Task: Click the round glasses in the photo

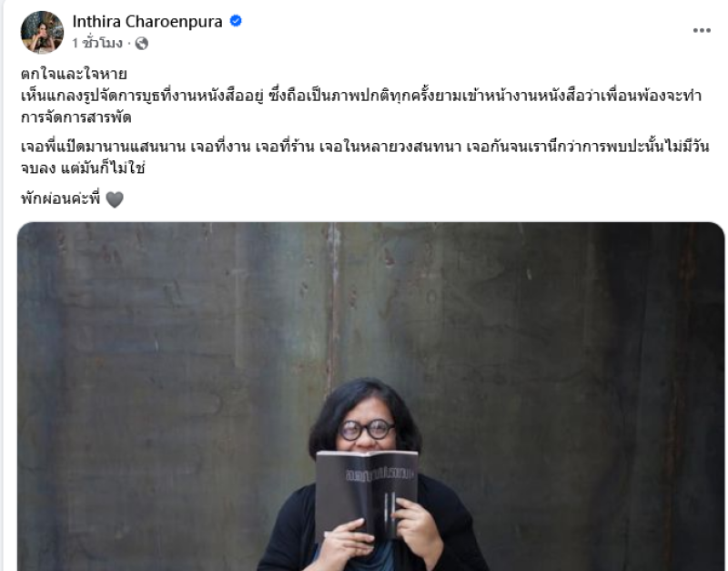Action: point(367,430)
